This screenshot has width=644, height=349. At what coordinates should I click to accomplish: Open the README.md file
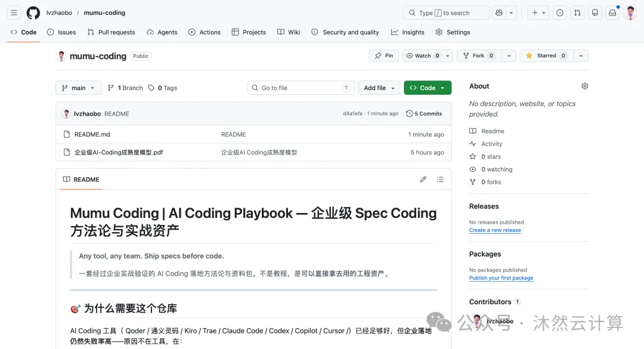[x=92, y=134]
